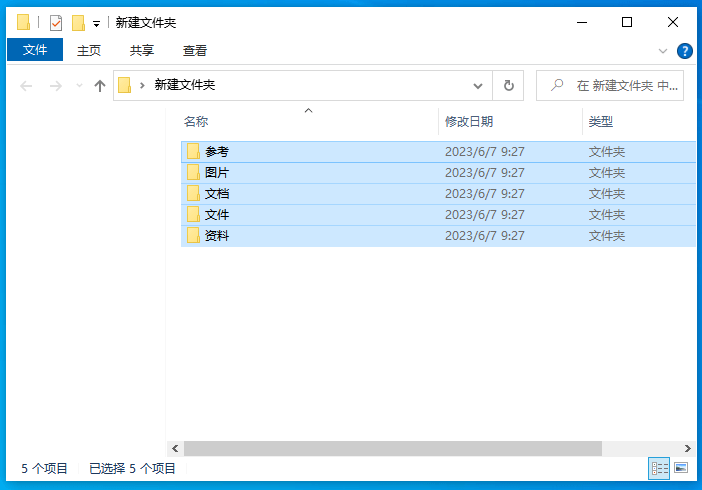Close the 新建文件夹 window
Screen dimensions: 702x490
click(x=672, y=22)
